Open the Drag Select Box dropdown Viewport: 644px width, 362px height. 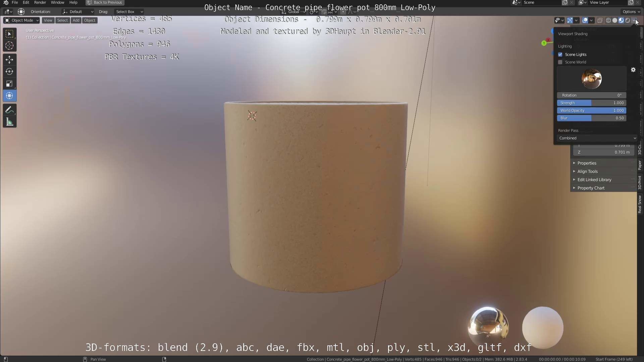coord(129,12)
